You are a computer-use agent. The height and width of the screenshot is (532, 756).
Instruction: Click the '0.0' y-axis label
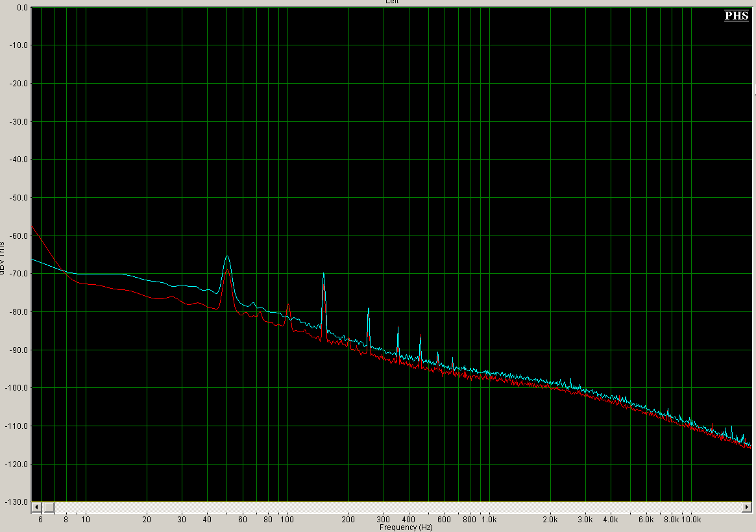coord(21,8)
